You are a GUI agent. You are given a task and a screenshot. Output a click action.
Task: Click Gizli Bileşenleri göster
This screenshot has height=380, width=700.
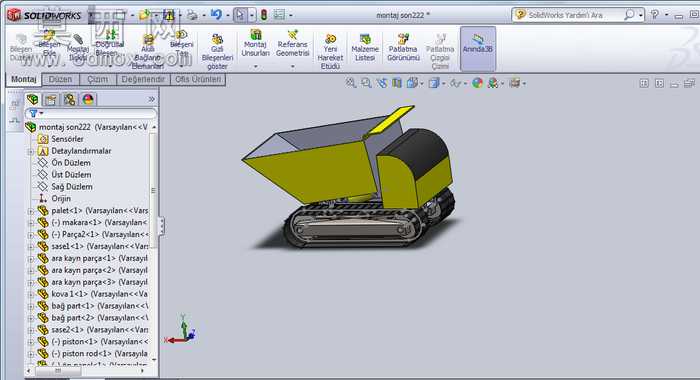coord(217,51)
